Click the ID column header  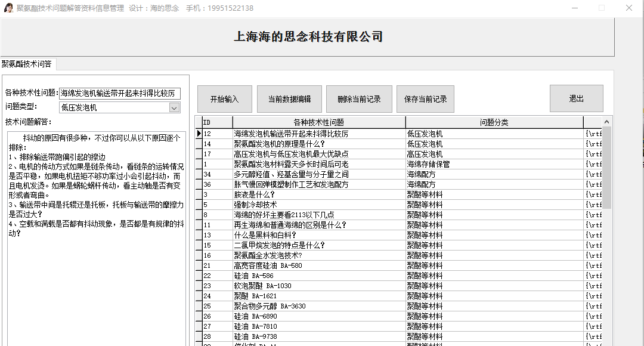(x=216, y=122)
